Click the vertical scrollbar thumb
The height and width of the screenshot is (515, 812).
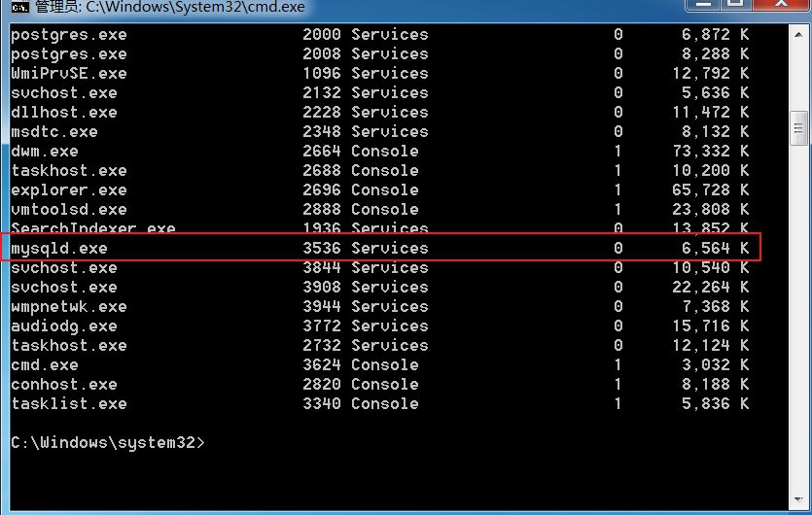tap(799, 125)
